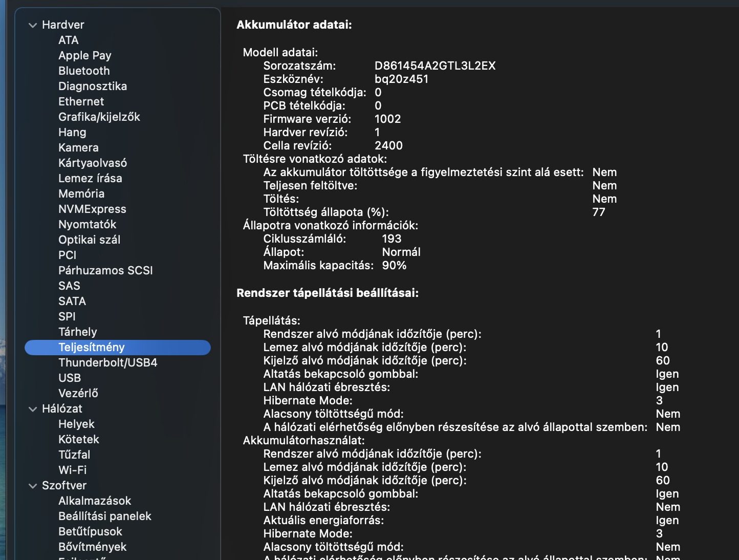Open Alkalmazások under Szoftver

pos(95,501)
